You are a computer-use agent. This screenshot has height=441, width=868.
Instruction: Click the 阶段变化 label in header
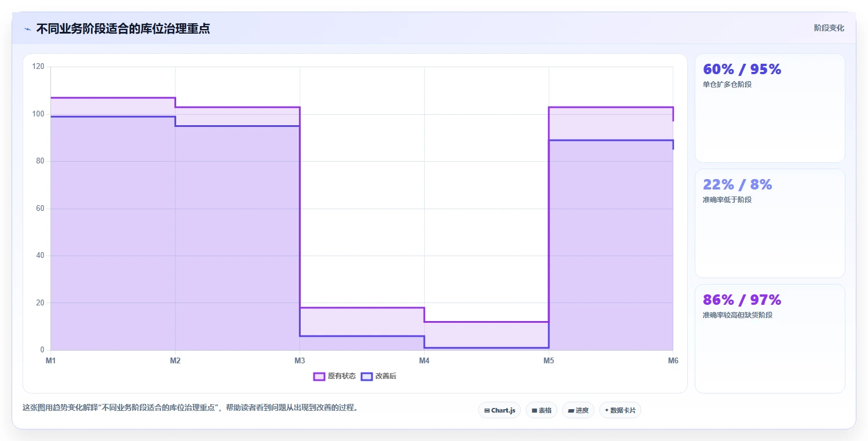coord(829,28)
